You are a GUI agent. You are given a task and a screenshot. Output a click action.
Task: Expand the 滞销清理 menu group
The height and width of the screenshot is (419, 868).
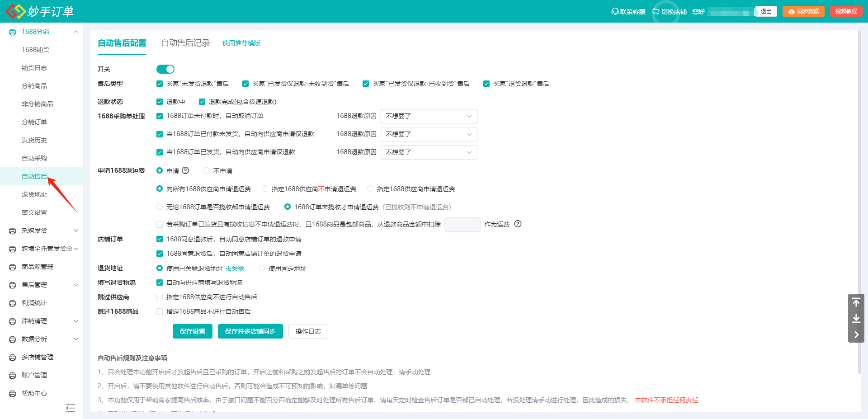[x=76, y=321]
